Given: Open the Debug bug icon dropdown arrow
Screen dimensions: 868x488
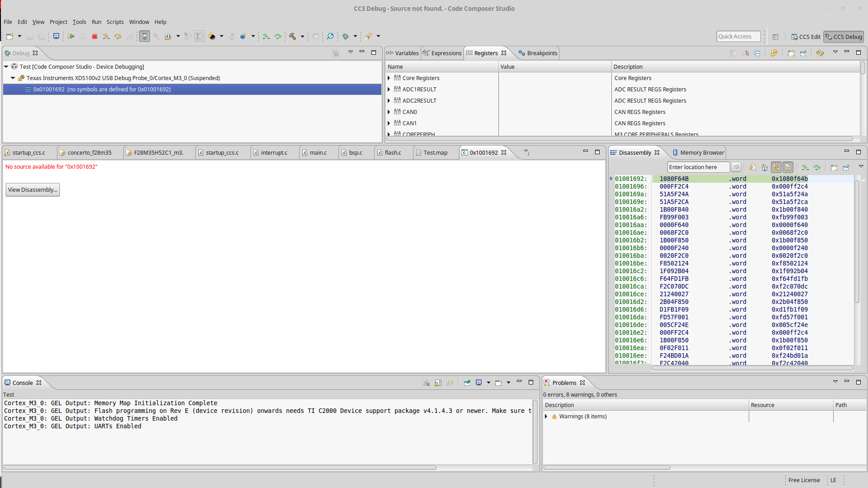Looking at the screenshot, I should (x=355, y=36).
